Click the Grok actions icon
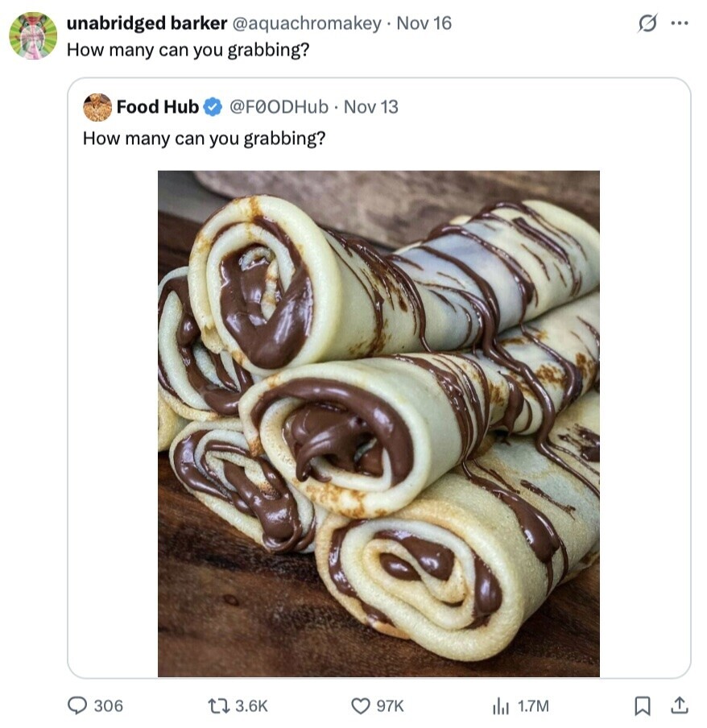Screen dimensions: 707x728 [x=647, y=24]
